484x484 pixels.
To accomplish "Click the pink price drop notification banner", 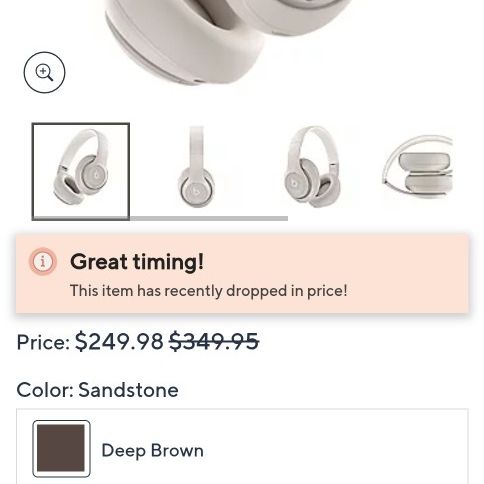I will coord(242,274).
